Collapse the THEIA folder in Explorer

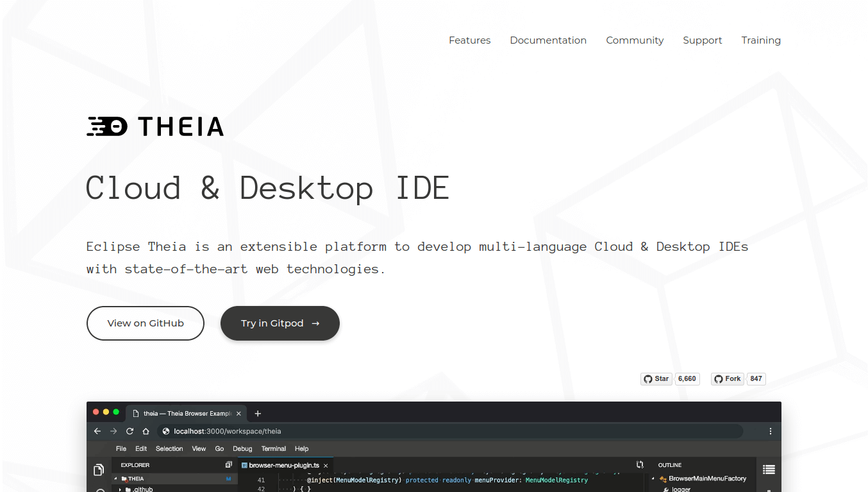116,478
